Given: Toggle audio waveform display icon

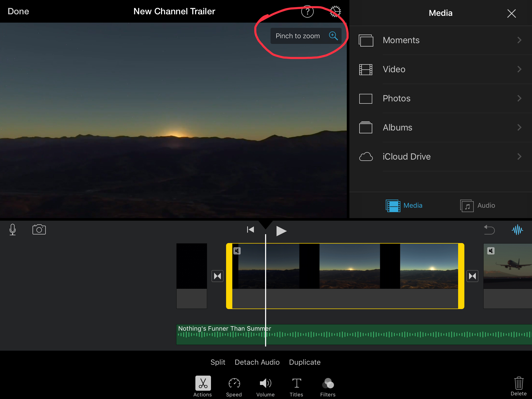Looking at the screenshot, I should pos(517,230).
